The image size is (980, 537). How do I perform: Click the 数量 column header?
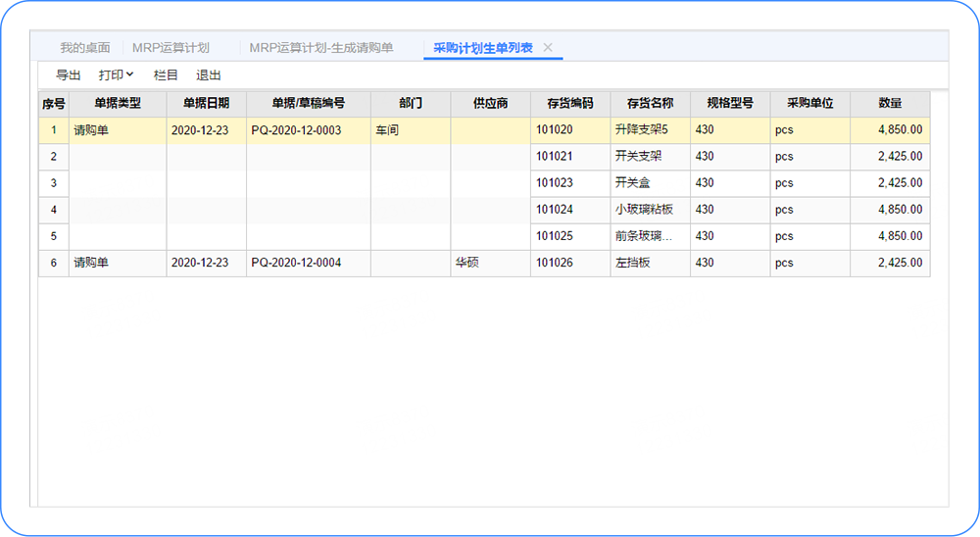[890, 103]
